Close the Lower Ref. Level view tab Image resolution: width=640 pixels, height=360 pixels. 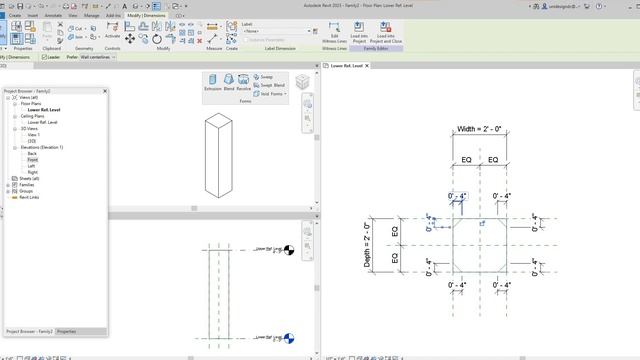point(367,65)
